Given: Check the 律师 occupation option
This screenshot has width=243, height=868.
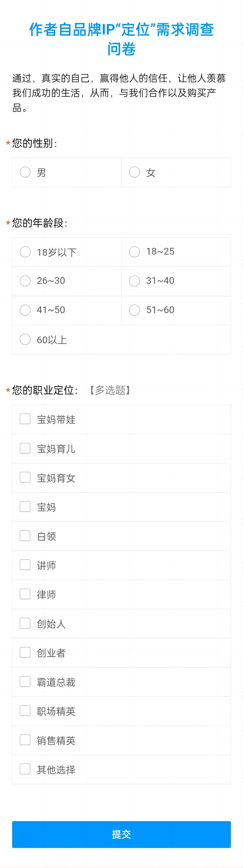Looking at the screenshot, I should (25, 594).
